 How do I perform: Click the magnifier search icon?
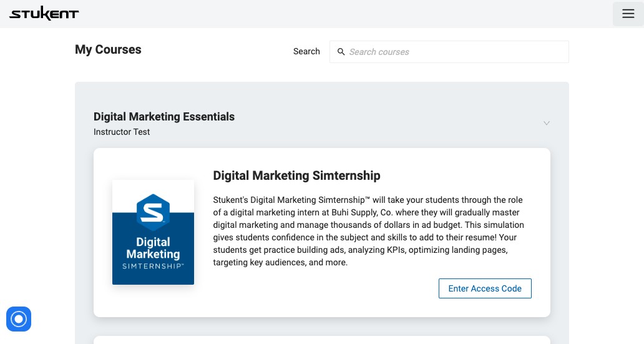[341, 52]
